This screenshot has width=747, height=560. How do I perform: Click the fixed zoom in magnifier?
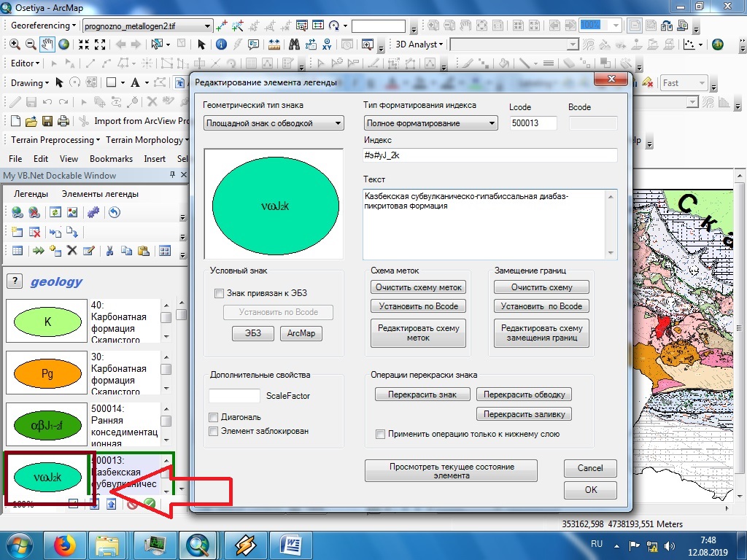pyautogui.click(x=14, y=44)
